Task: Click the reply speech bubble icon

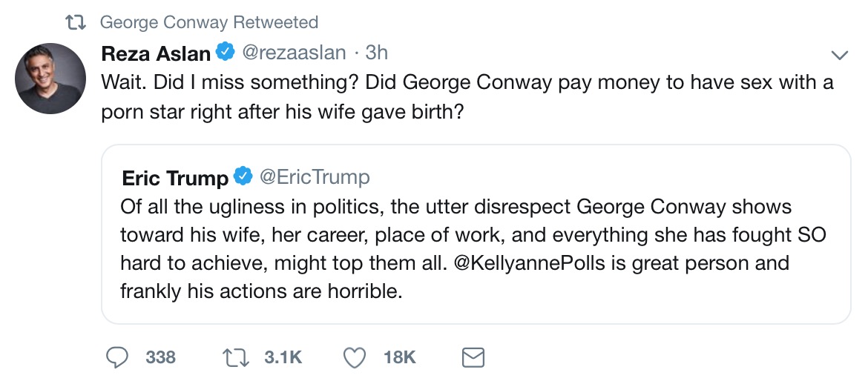Action: tap(118, 358)
